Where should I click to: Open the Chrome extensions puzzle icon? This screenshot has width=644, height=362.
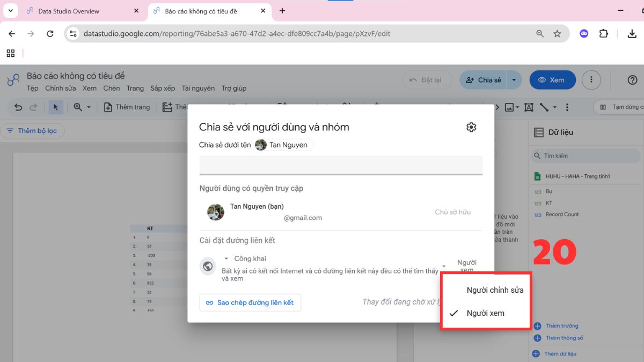pos(604,34)
